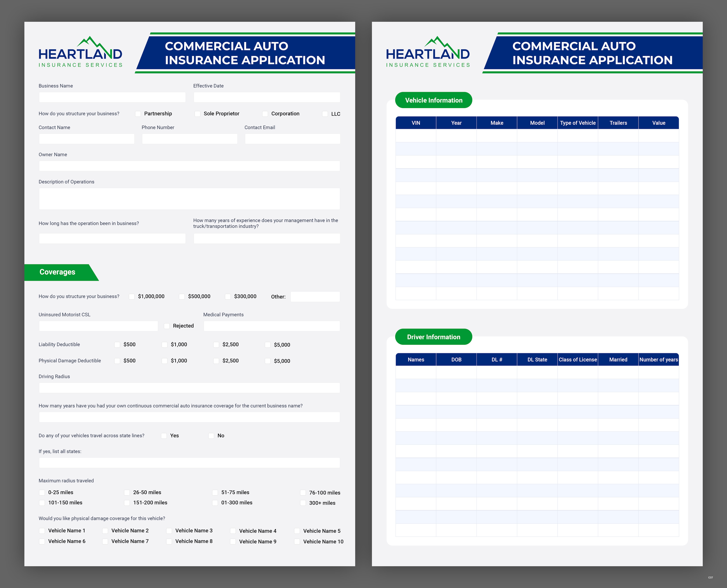Select the 76-100 miles radius checkbox

click(x=303, y=493)
